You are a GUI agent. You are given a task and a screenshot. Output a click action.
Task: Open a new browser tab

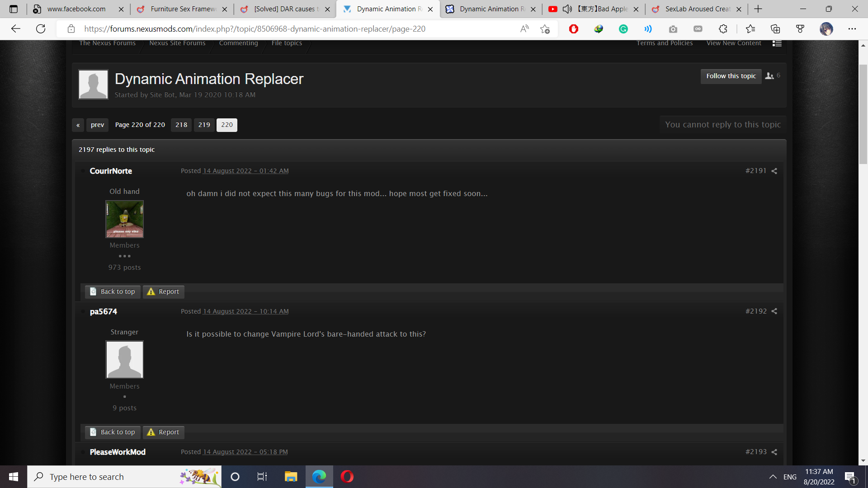pos(758,9)
